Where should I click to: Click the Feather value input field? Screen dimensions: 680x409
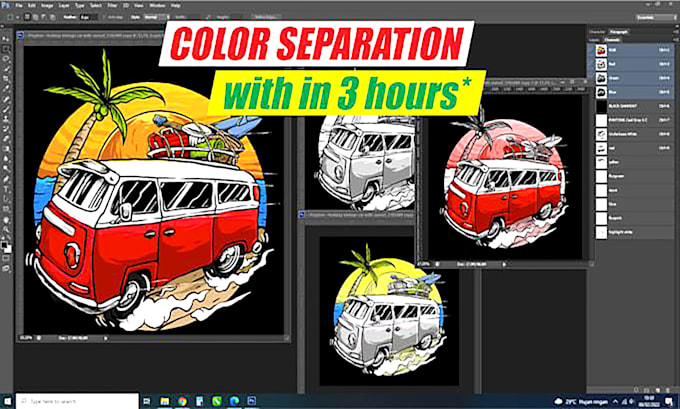tap(88, 17)
